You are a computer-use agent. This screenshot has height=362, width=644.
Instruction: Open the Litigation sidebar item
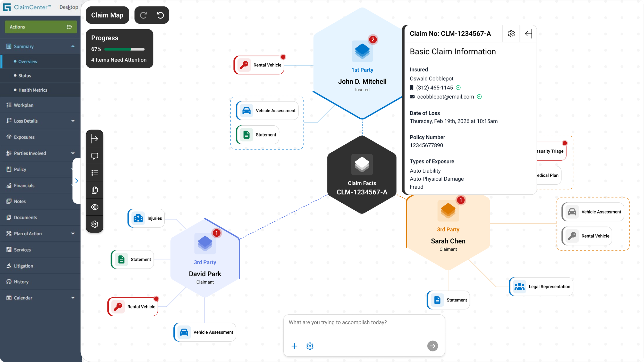tap(40, 266)
